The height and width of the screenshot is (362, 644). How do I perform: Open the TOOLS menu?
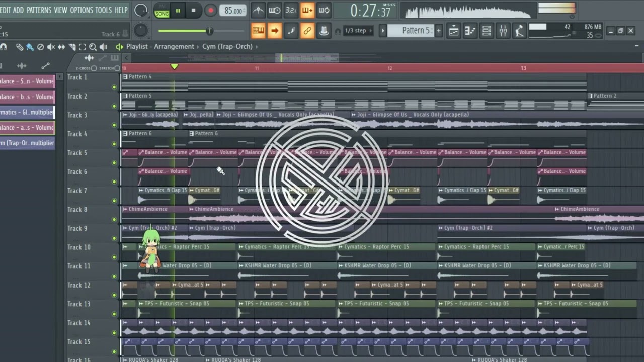coord(104,10)
